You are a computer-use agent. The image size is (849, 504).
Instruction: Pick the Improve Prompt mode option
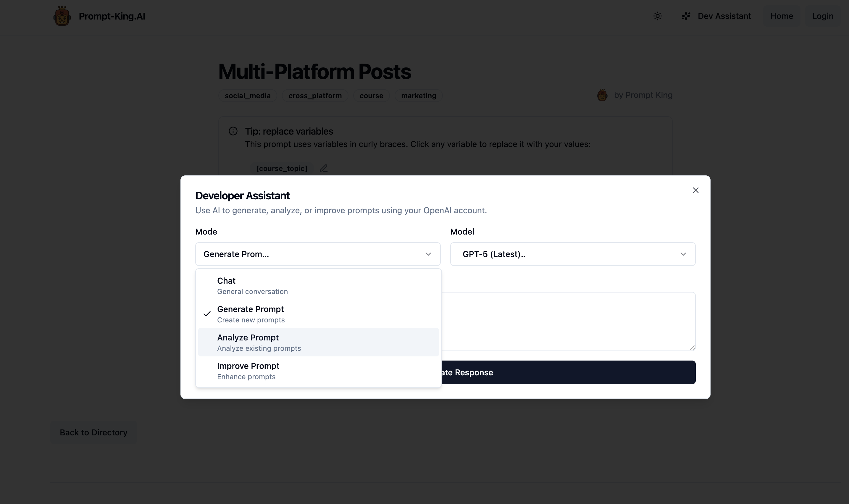[x=318, y=371]
